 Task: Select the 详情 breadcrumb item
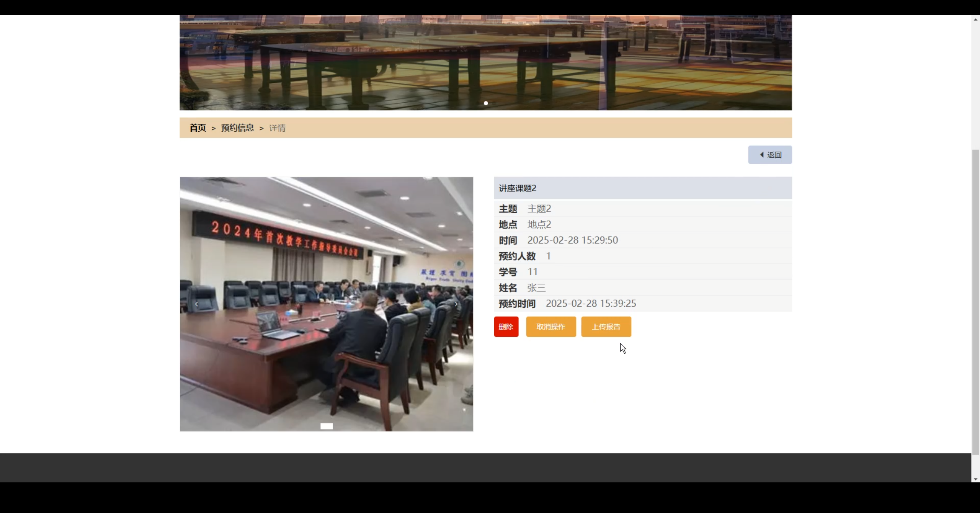pos(277,128)
